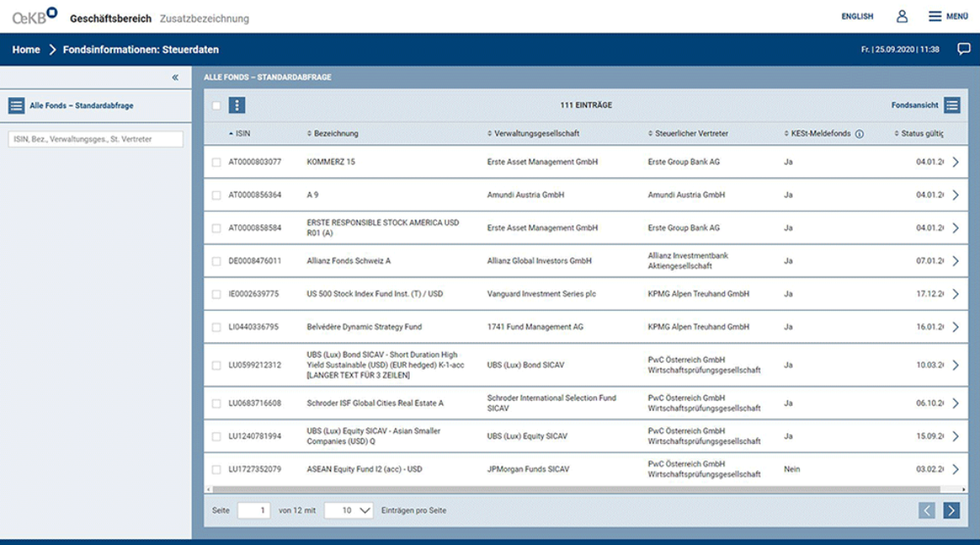Viewport: 980px width, 545px height.
Task: Click the Alle Fonds list icon in sidebar
Action: pyautogui.click(x=17, y=106)
